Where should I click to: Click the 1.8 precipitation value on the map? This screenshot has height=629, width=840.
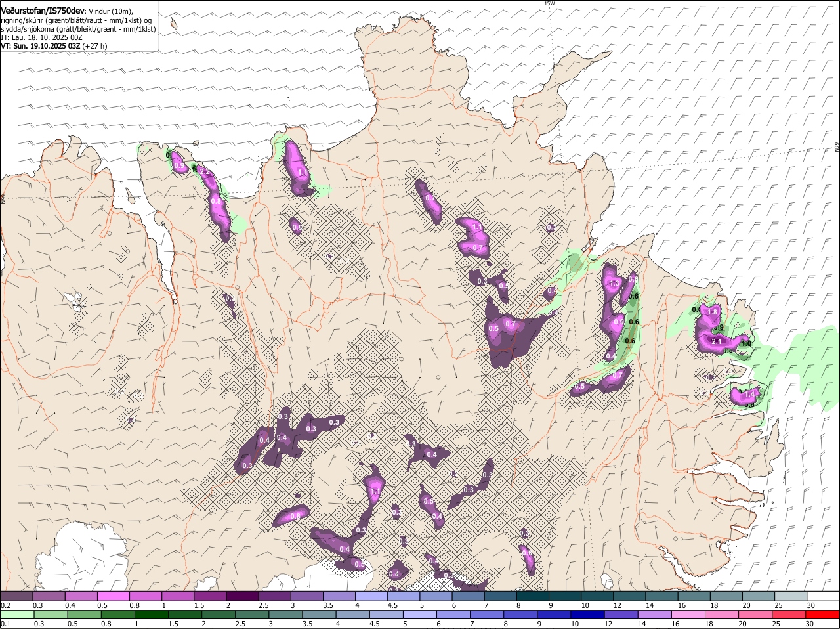(x=713, y=312)
